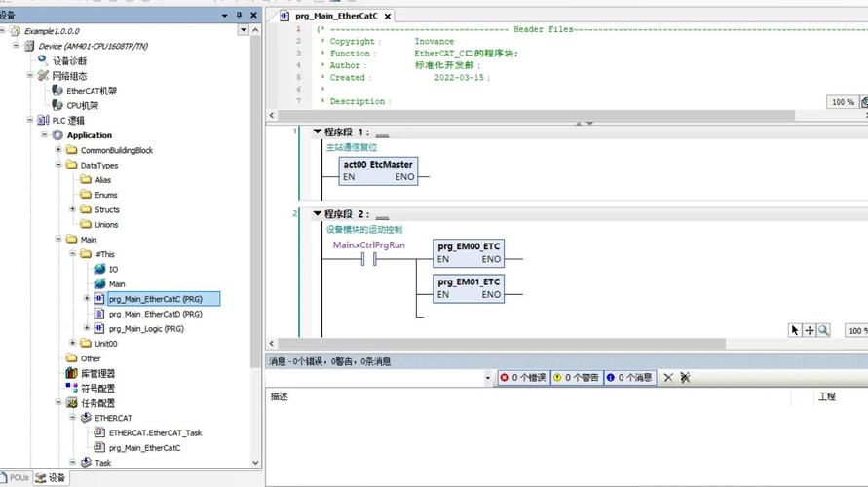Click the clear-all-messages icon in the message bar
Image resolution: width=868 pixels, height=487 pixels.
[x=685, y=377]
